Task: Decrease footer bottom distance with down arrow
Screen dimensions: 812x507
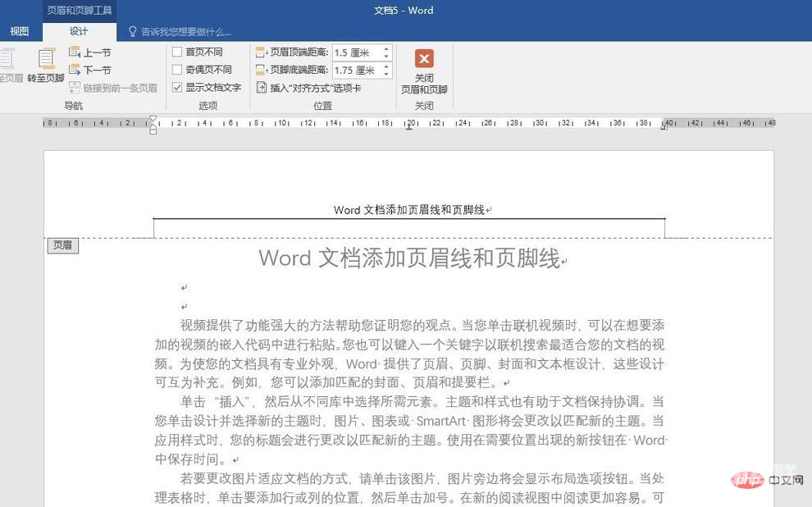Action: pos(386,75)
